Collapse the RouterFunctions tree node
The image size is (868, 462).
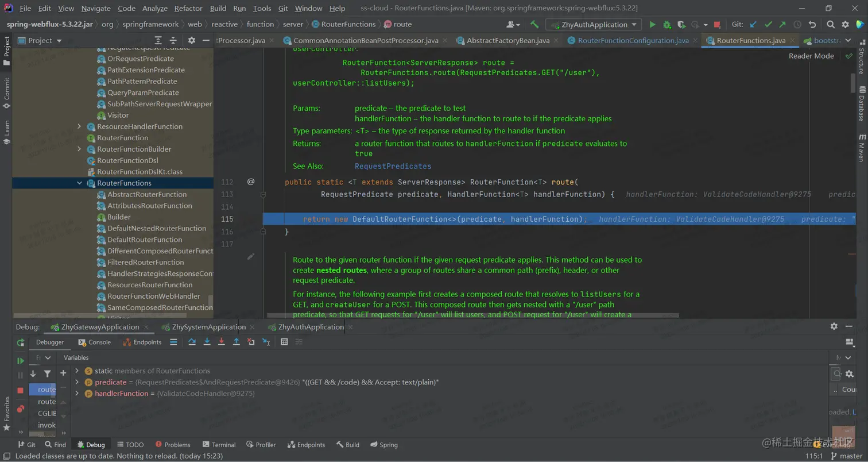(80, 183)
